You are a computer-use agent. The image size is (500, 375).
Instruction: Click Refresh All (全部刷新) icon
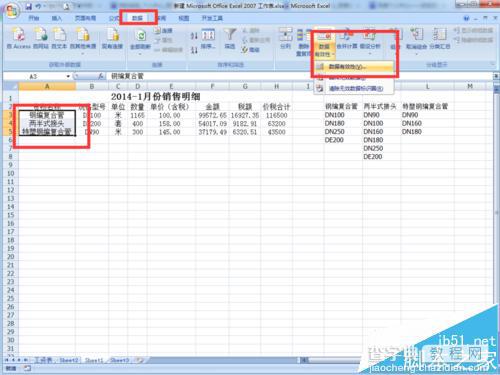click(x=141, y=36)
